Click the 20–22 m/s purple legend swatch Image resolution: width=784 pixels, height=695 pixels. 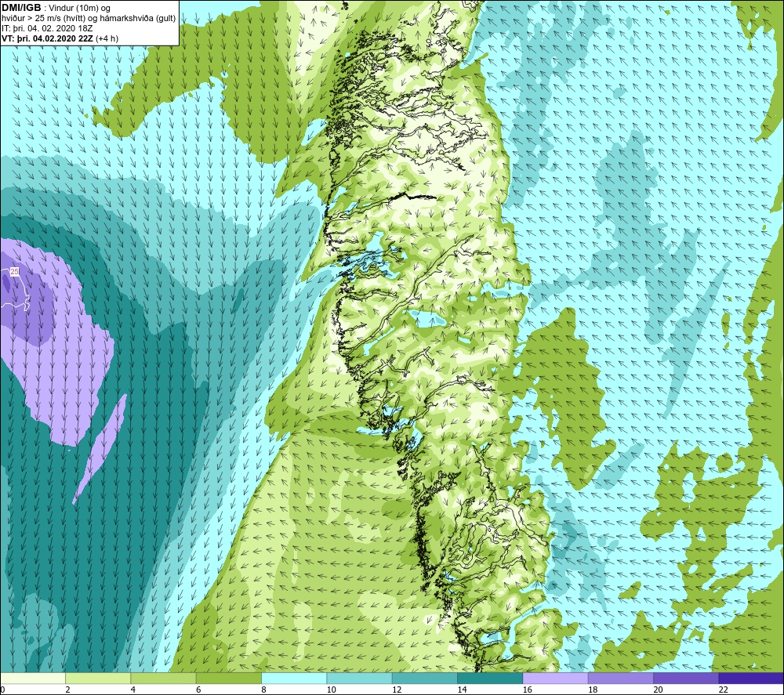(686, 678)
